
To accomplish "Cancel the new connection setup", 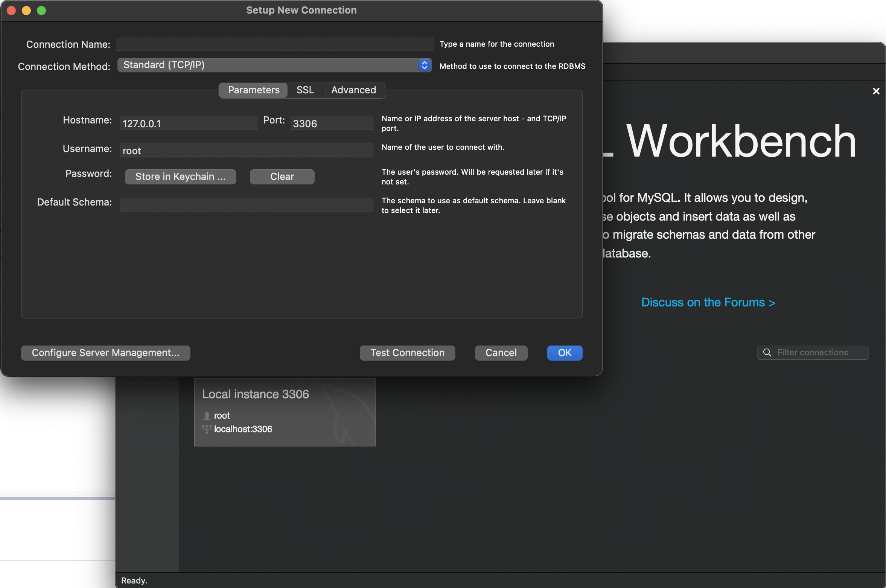I will point(501,353).
